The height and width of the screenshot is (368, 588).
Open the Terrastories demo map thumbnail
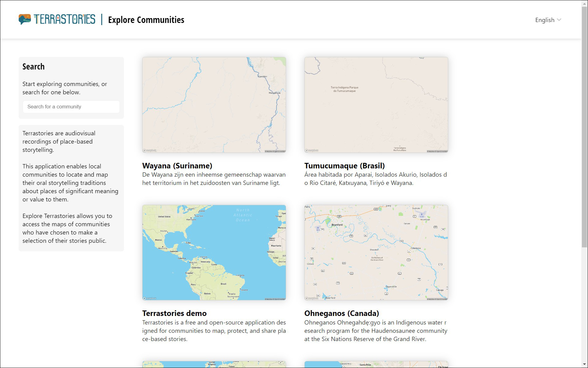(x=214, y=253)
